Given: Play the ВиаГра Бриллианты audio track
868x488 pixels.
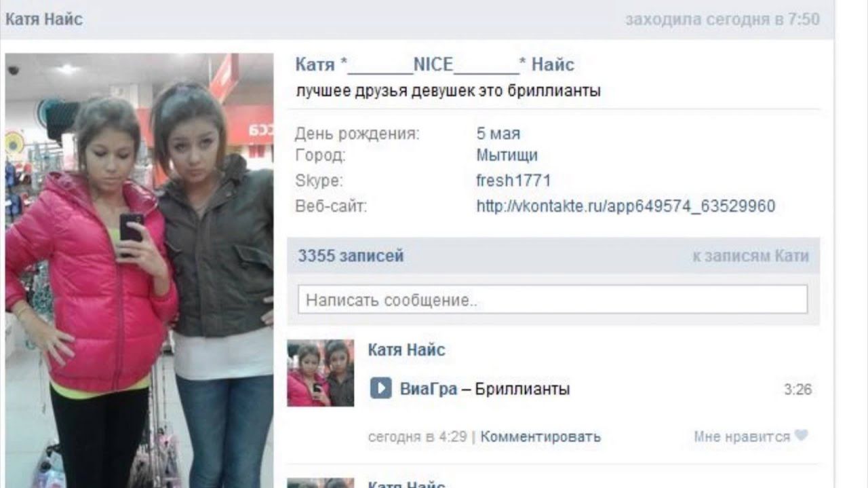Looking at the screenshot, I should [x=380, y=389].
